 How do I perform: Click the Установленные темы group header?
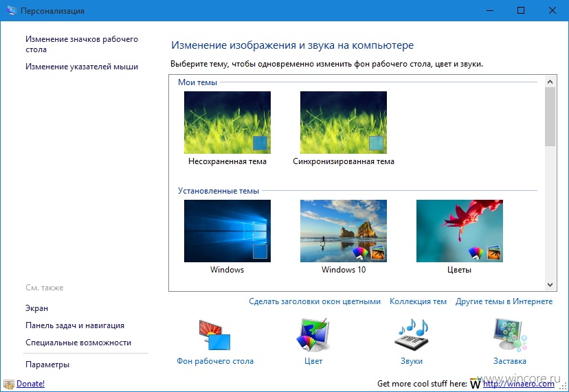(219, 191)
